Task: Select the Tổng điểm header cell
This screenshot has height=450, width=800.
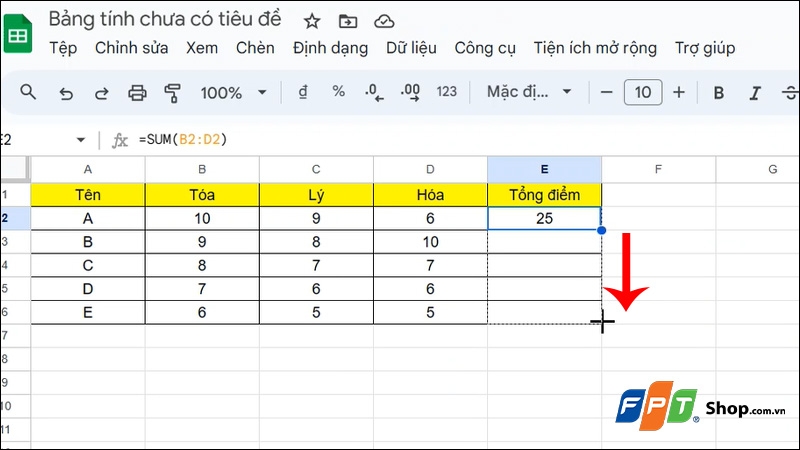Action: 544,195
